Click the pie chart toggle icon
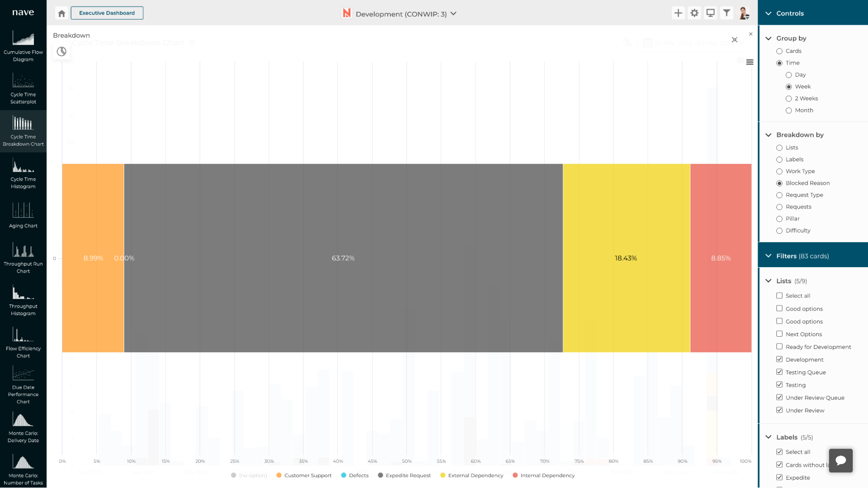Viewport: 868px width, 488px height. coord(62,52)
